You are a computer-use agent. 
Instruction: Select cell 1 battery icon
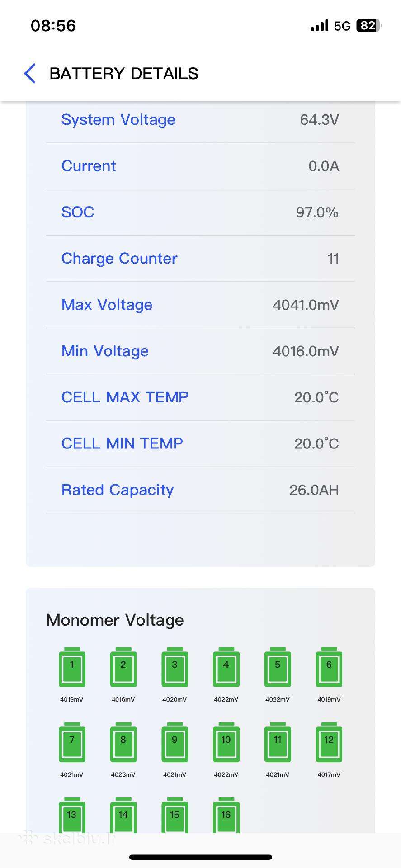coord(72,667)
